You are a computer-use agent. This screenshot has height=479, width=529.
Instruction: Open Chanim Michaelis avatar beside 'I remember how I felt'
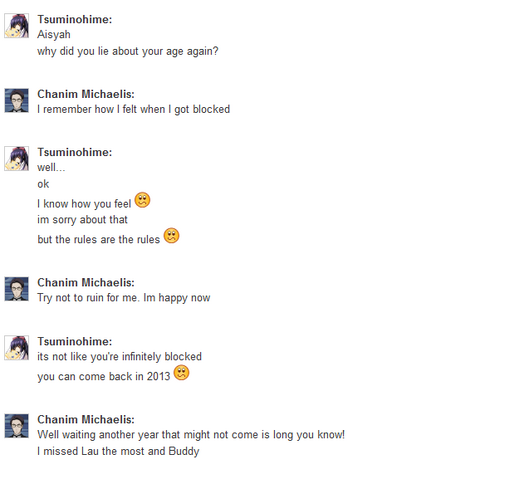[17, 101]
